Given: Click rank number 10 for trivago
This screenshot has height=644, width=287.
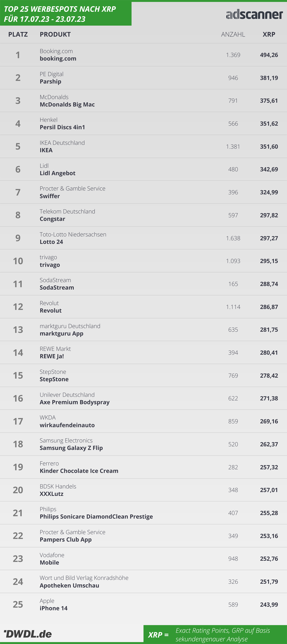Looking at the screenshot, I should pyautogui.click(x=18, y=261).
